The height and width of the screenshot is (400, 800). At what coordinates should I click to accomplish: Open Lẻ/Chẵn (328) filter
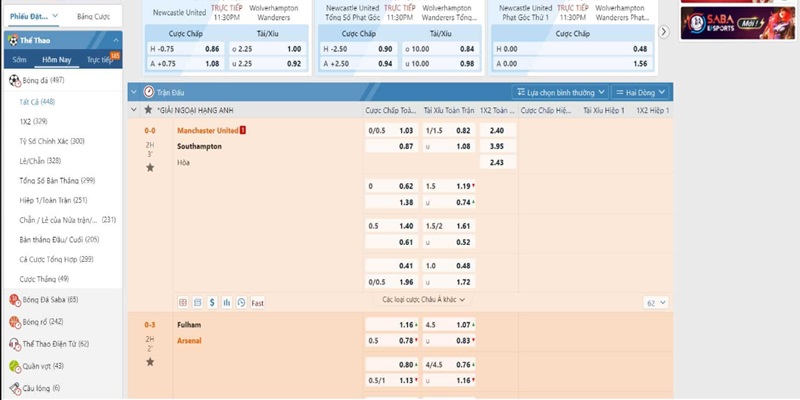[40, 161]
